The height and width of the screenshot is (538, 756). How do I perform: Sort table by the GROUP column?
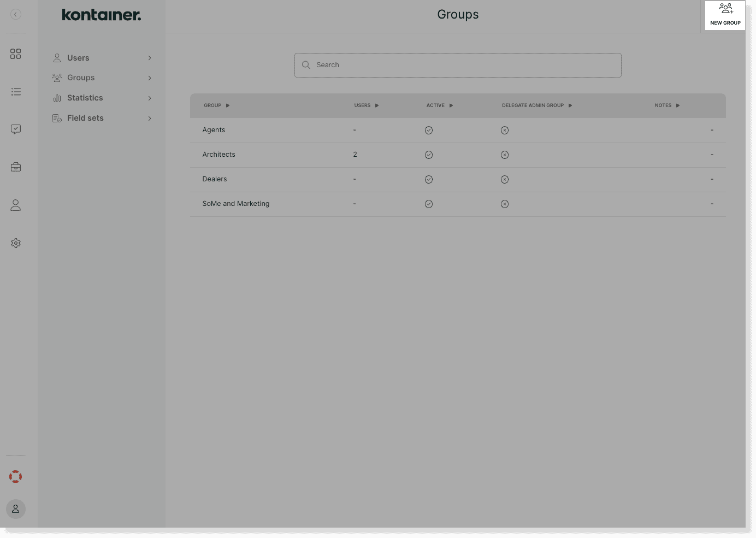[x=216, y=105]
